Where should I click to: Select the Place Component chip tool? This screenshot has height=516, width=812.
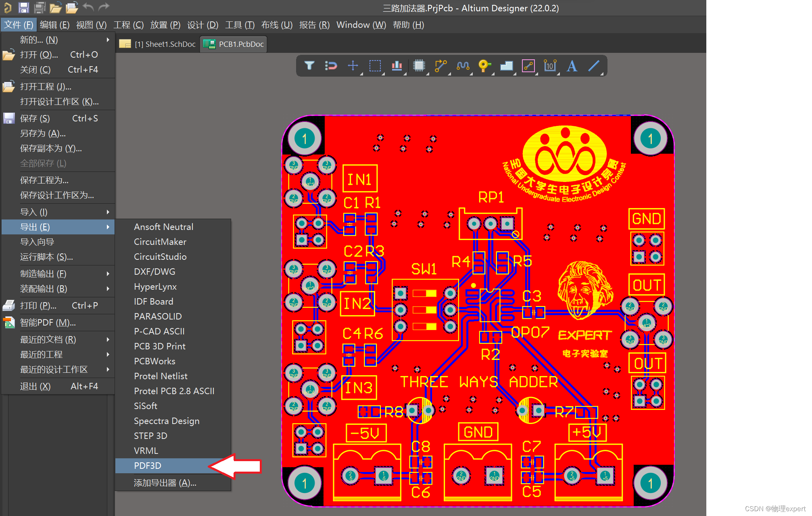coord(419,65)
